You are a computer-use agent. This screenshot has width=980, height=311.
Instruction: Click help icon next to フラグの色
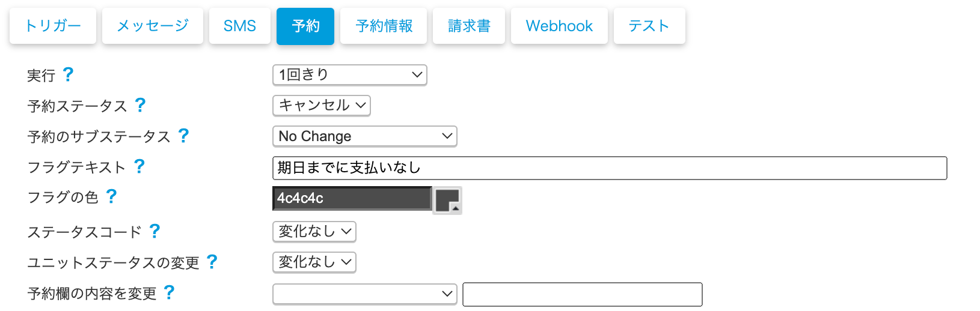112,196
